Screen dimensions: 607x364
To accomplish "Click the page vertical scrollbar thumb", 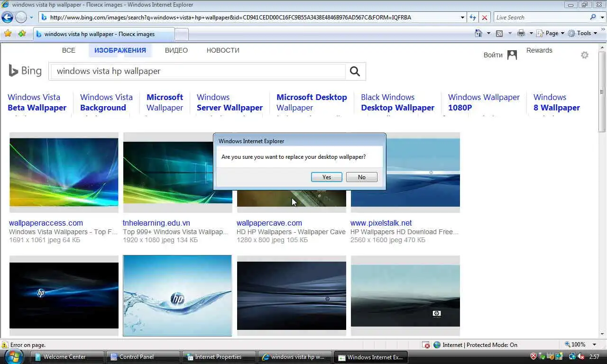I will [x=602, y=91].
